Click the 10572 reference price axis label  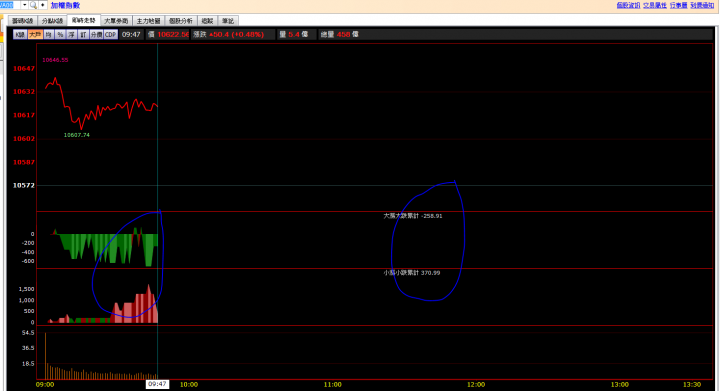pos(24,185)
